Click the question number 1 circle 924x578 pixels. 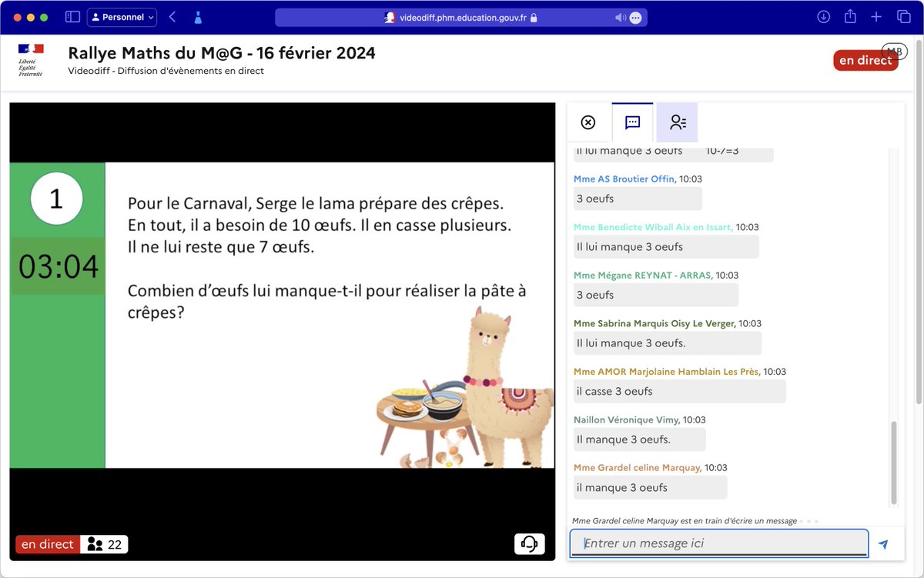click(x=56, y=199)
